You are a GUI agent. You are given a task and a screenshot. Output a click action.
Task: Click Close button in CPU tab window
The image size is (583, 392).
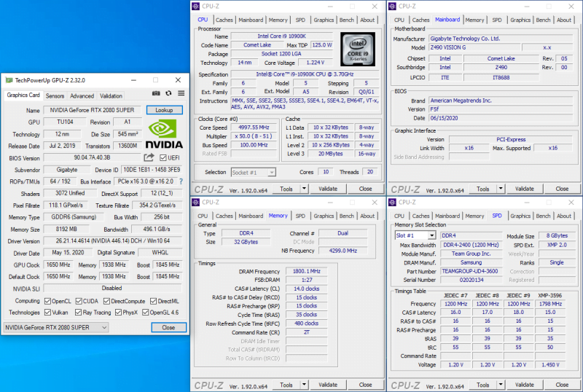pos(366,189)
